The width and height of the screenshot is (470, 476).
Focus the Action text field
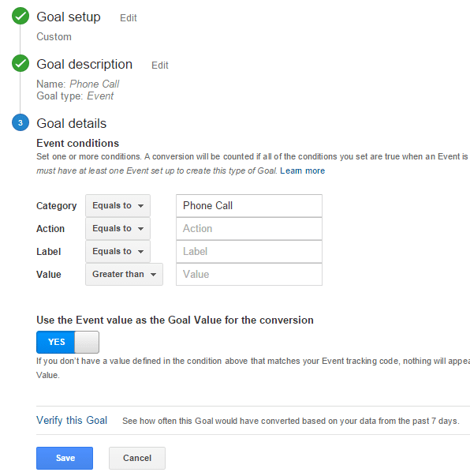click(x=249, y=229)
